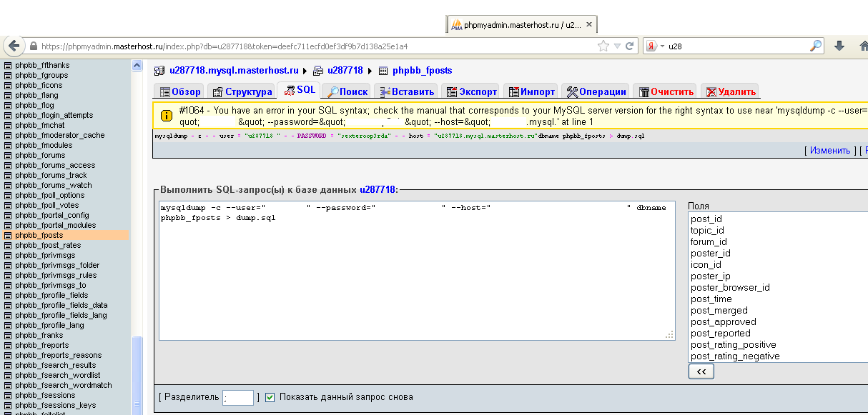Click the u287718.mysql.masterhost.ru server breadcrumb
This screenshot has width=868, height=415.
coord(233,71)
